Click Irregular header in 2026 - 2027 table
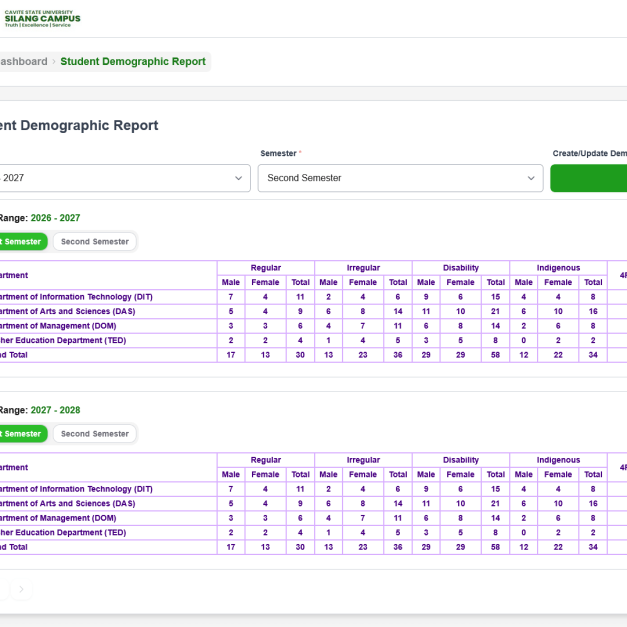This screenshot has height=627, width=627. pos(363,268)
